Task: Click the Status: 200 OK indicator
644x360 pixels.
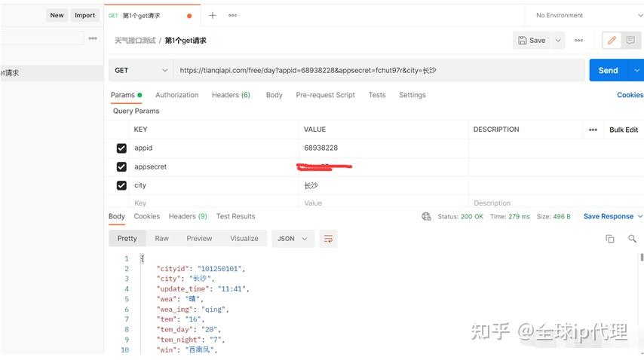Action: click(x=460, y=216)
